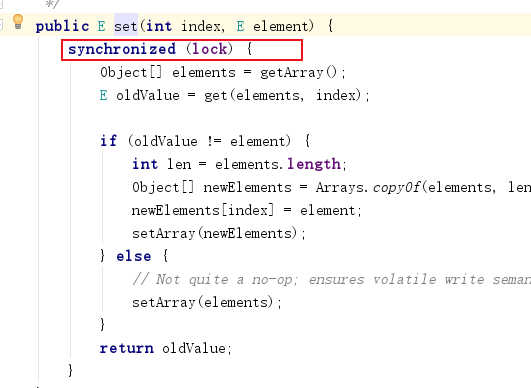This screenshot has height=388, width=531.
Task: Click the 'oldValue' declaration after E
Action: click(148, 95)
